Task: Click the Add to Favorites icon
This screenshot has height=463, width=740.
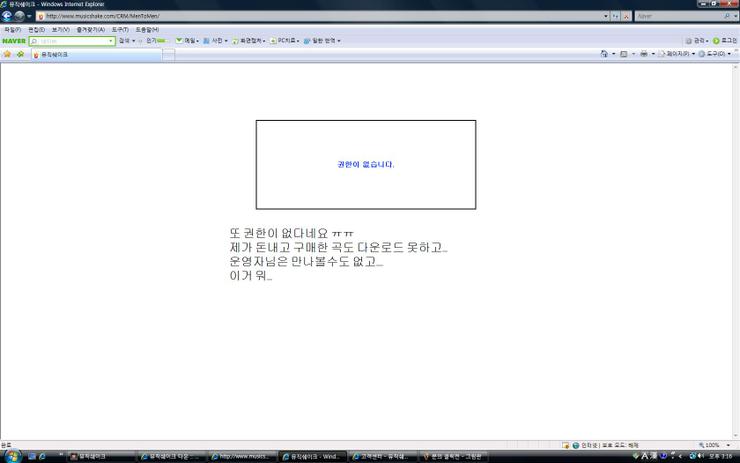Action: (20, 54)
